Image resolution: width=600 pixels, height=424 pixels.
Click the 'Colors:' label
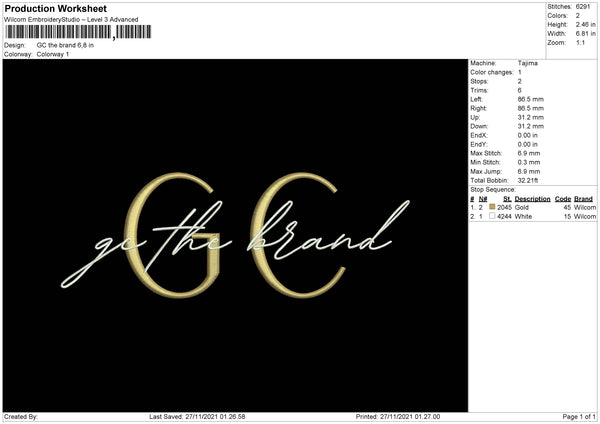click(x=557, y=16)
